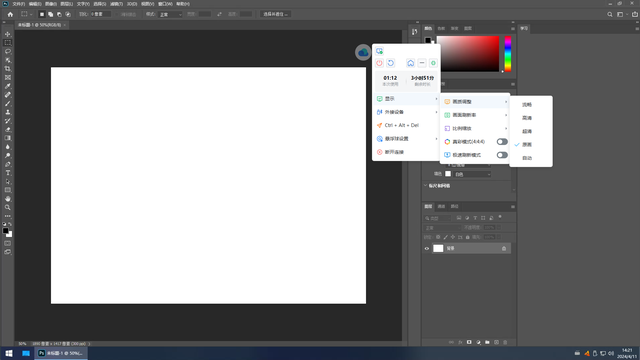Click the foreground color swatch in the toolbar
Viewport: 640px width, 360px height.
click(5, 231)
